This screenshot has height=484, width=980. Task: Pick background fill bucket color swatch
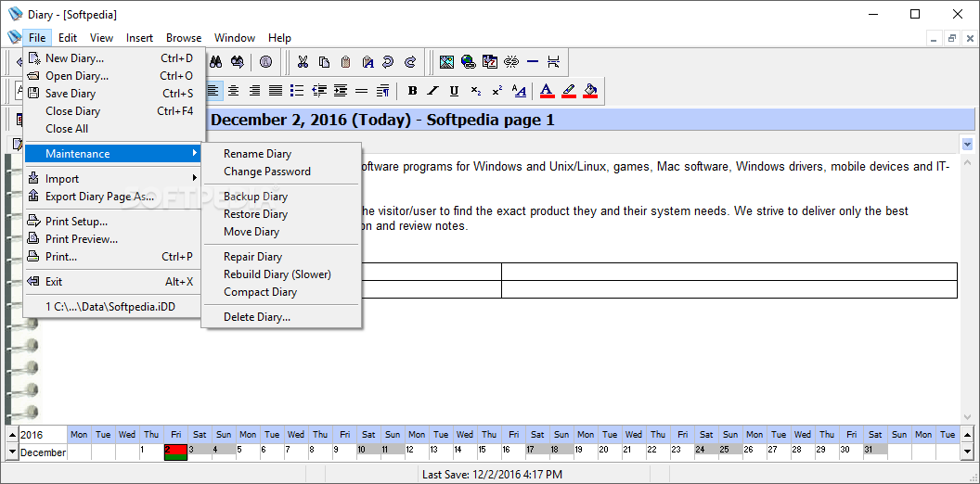point(590,91)
